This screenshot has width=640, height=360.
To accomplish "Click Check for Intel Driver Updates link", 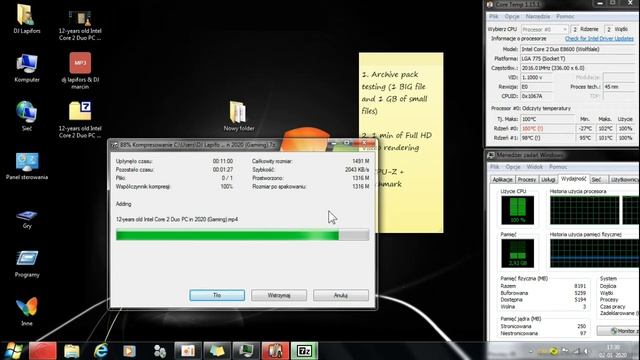I will [599, 38].
